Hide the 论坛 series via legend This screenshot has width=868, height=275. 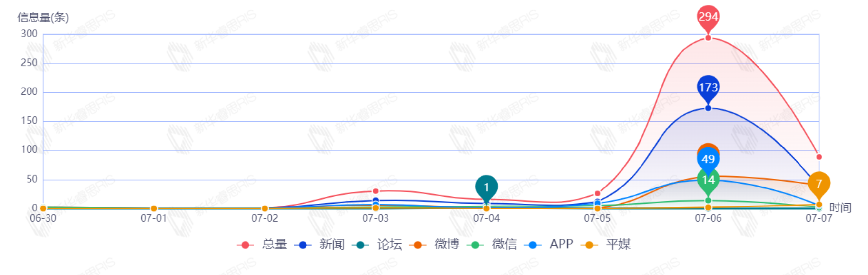coord(377,244)
